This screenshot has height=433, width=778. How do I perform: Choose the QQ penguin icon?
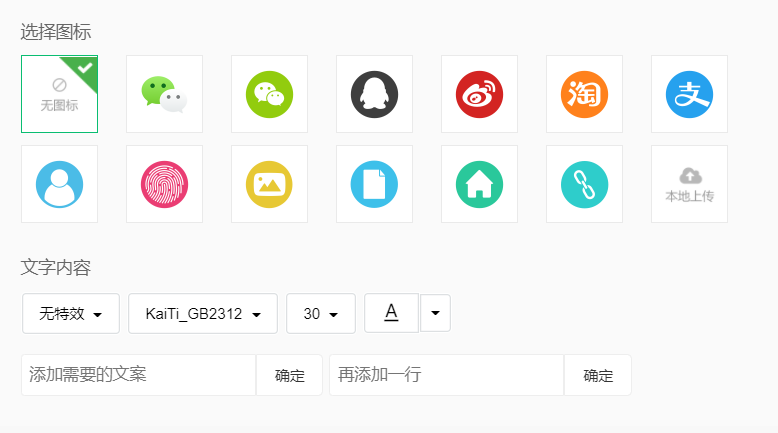pyautogui.click(x=375, y=94)
